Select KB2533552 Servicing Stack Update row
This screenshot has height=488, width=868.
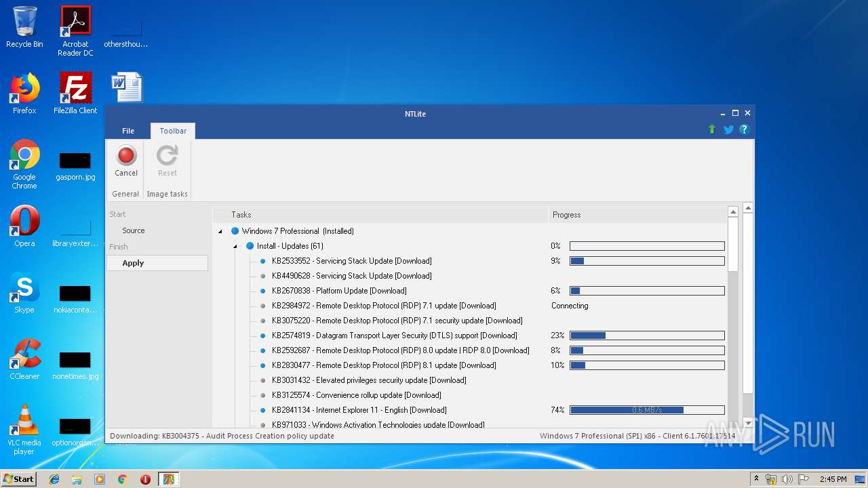tap(352, 261)
